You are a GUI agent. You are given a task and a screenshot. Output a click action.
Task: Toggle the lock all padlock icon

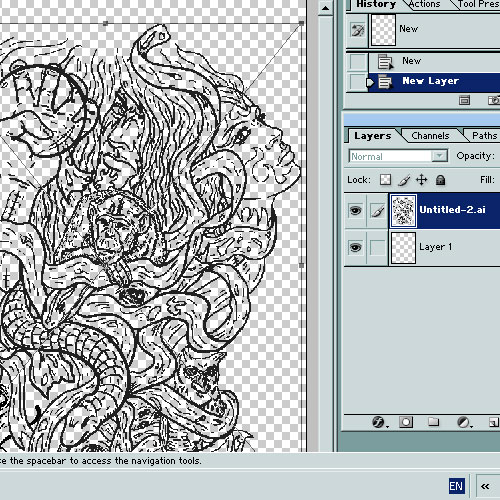[x=440, y=180]
